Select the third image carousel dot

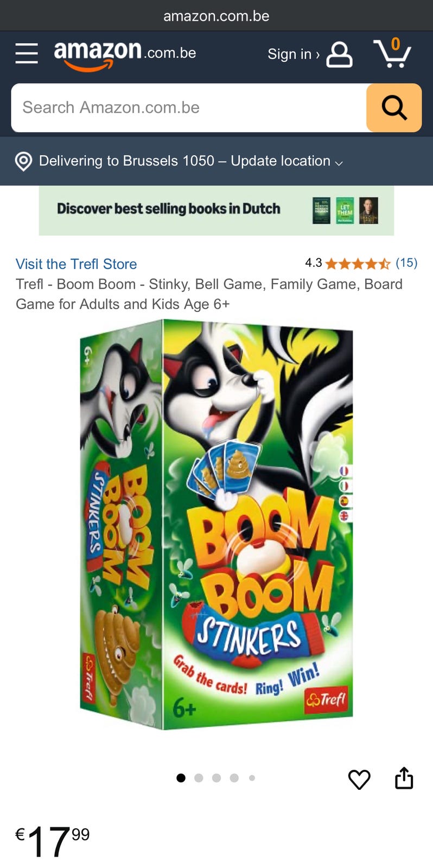point(217,778)
